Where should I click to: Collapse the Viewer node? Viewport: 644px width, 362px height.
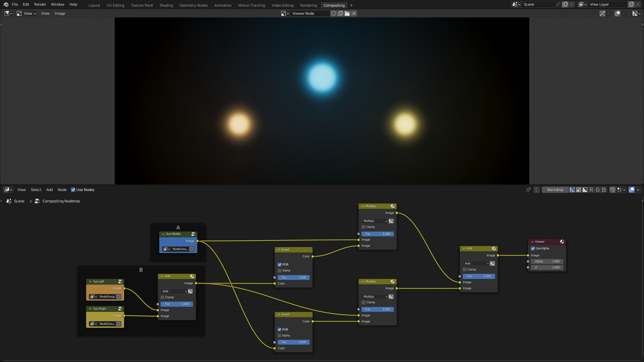tap(532, 242)
